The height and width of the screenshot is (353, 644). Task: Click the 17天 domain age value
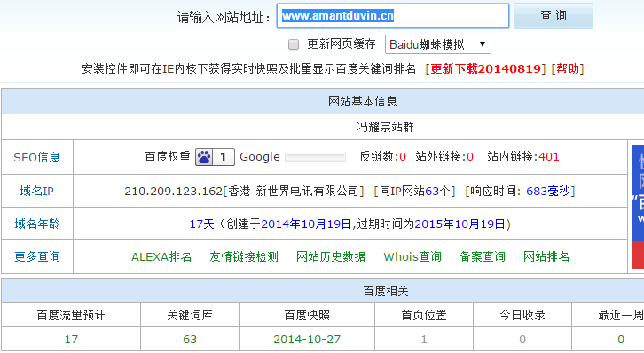click(201, 224)
